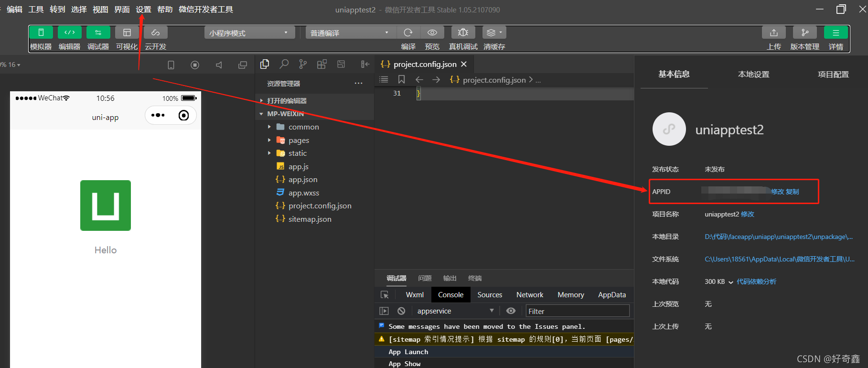This screenshot has height=368, width=868.
Task: Open the 设置 menu
Action: tap(143, 10)
